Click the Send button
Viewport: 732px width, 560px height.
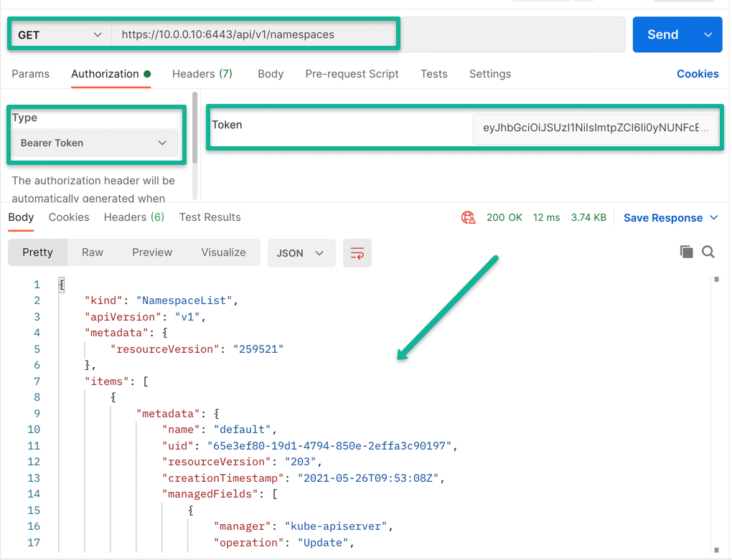coord(662,34)
